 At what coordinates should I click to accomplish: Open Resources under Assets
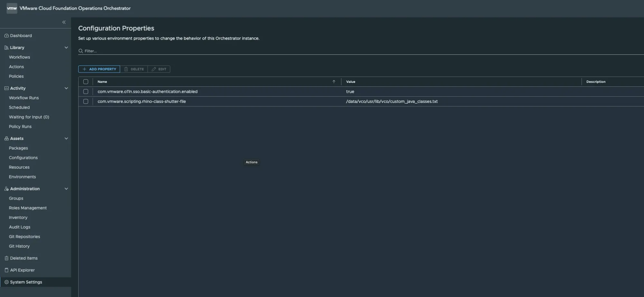pyautogui.click(x=19, y=167)
